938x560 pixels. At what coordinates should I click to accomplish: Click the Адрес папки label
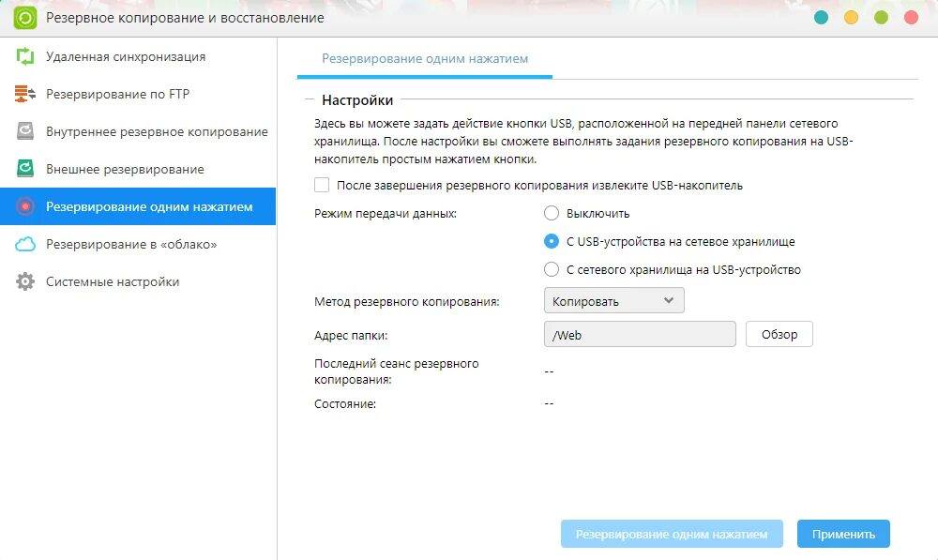(351, 336)
